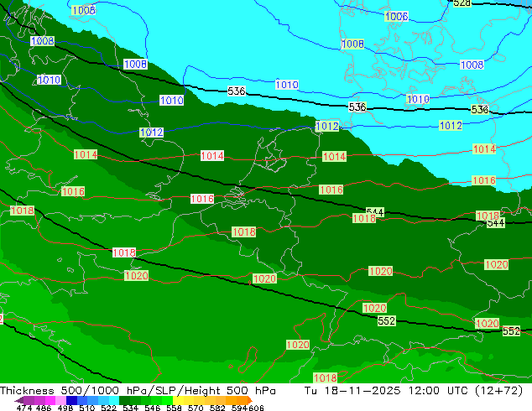The width and height of the screenshot is (532, 411).
Task: Click the 528 height contour label
Action: point(462,3)
